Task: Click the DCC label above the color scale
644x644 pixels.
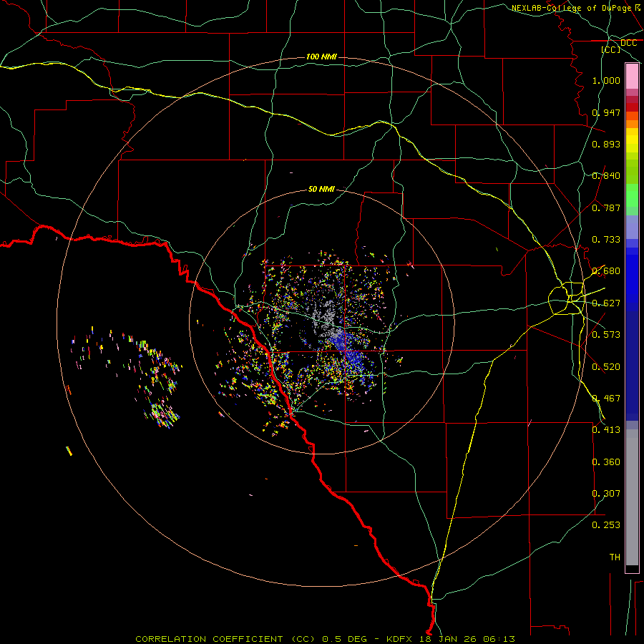Action: tap(628, 43)
